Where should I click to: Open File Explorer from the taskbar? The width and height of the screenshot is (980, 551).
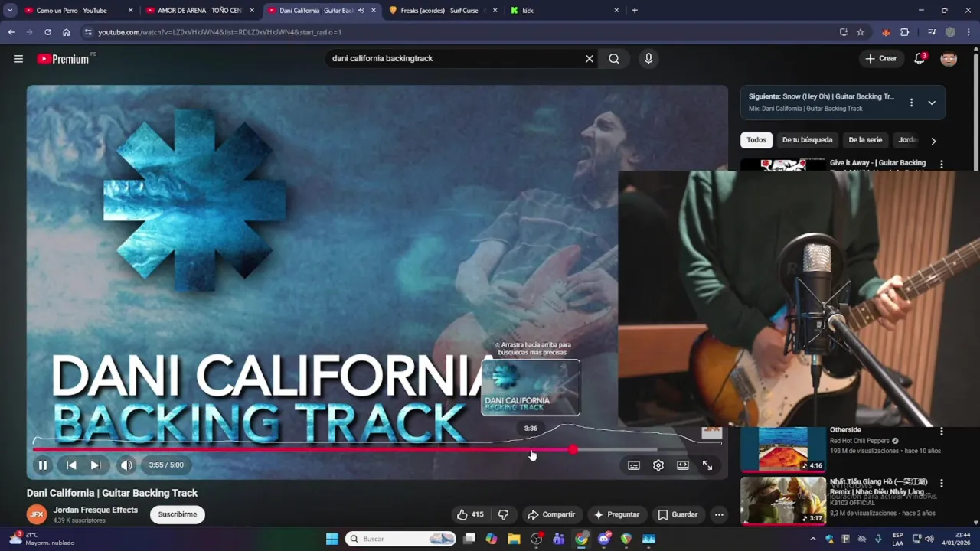point(514,539)
